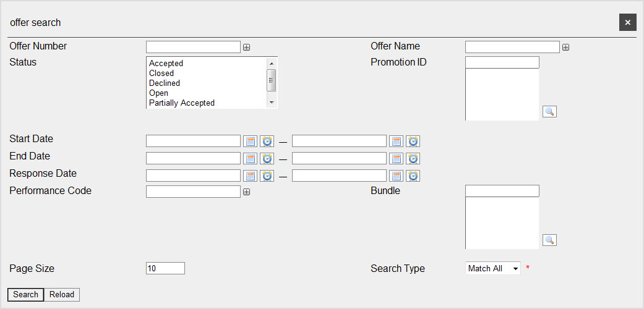Focus the Page Size input field
This screenshot has width=644, height=309.
click(166, 268)
